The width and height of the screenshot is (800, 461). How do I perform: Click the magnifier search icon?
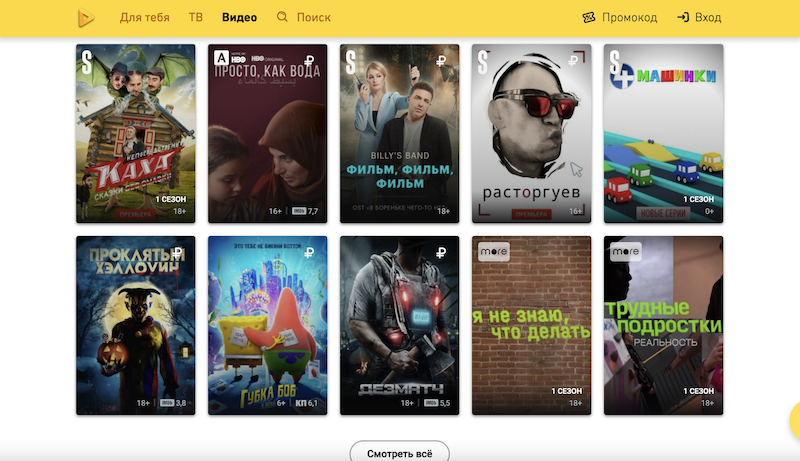pos(282,17)
